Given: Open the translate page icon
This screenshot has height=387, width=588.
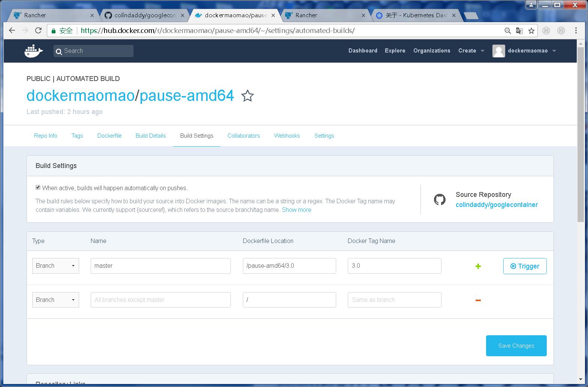Looking at the screenshot, I should [519, 31].
